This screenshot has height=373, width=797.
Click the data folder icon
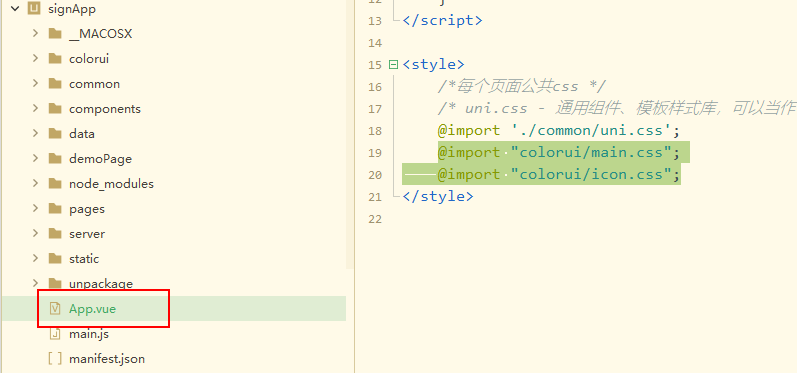[55, 133]
